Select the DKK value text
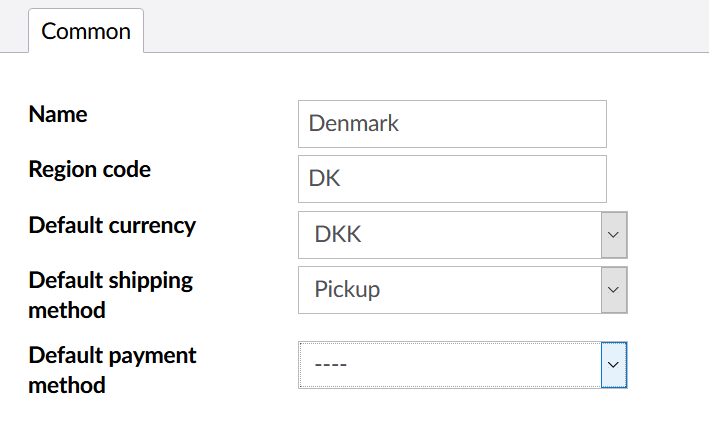 pyautogui.click(x=338, y=234)
